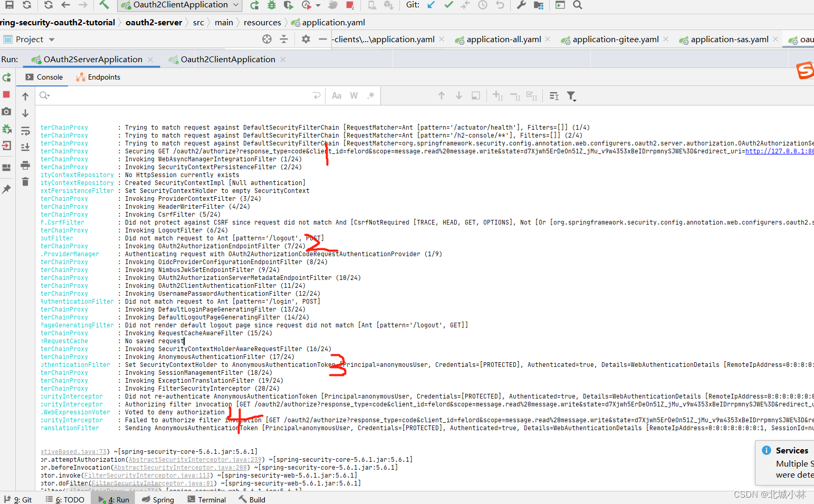The image size is (814, 504).
Task: Expand Project view dropdown arrow
Action: tap(52, 40)
